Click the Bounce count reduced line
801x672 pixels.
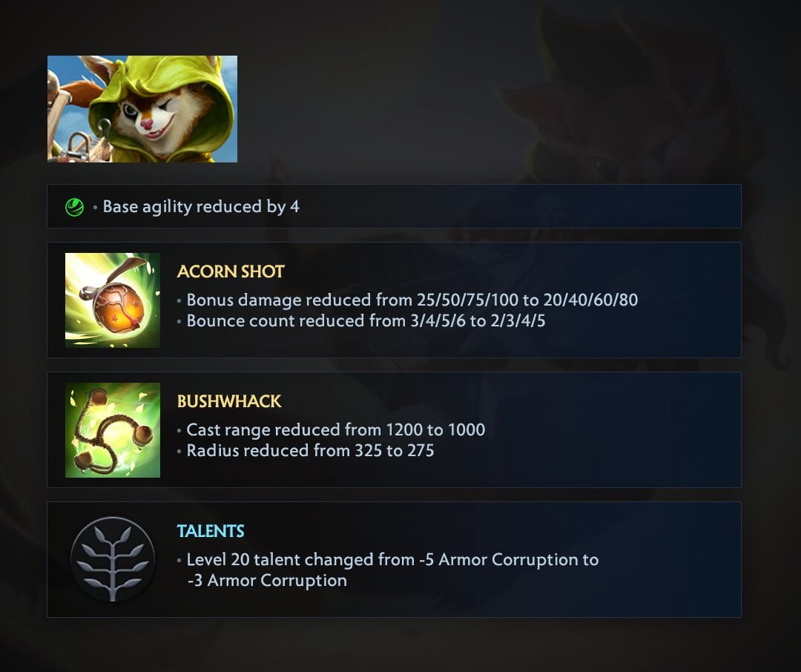(x=366, y=320)
